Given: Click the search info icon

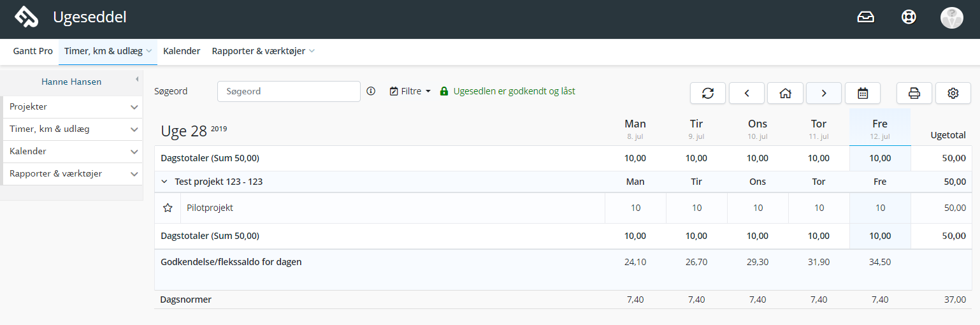Looking at the screenshot, I should click(x=371, y=91).
